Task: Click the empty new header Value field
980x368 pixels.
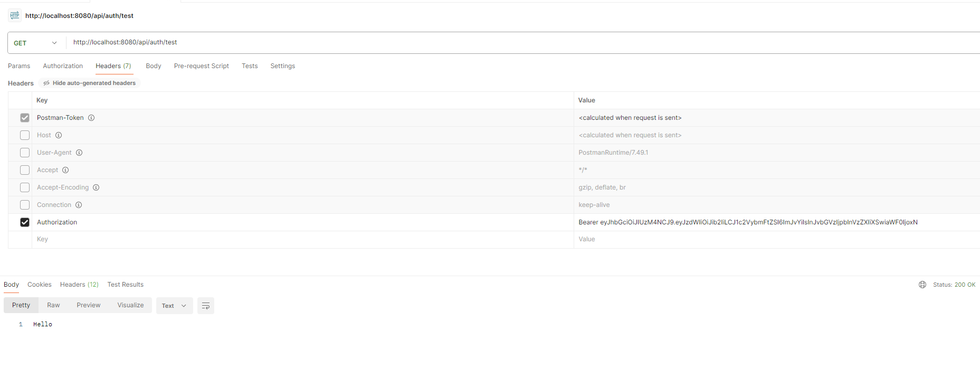Action: (x=777, y=239)
